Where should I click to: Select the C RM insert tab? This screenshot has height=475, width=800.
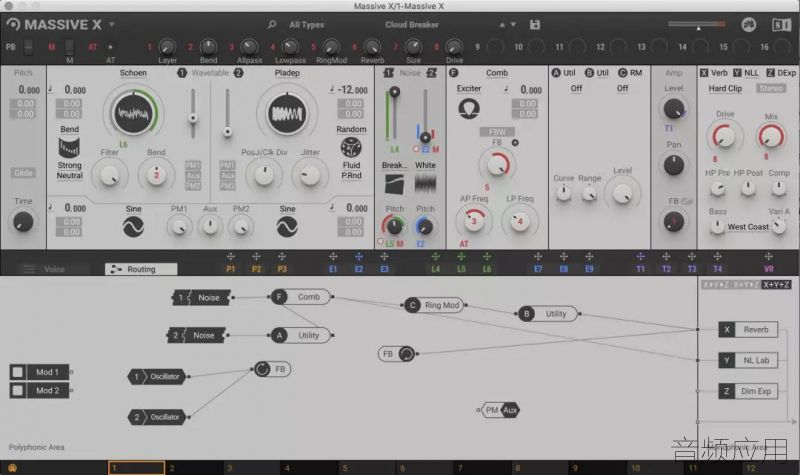click(630, 73)
